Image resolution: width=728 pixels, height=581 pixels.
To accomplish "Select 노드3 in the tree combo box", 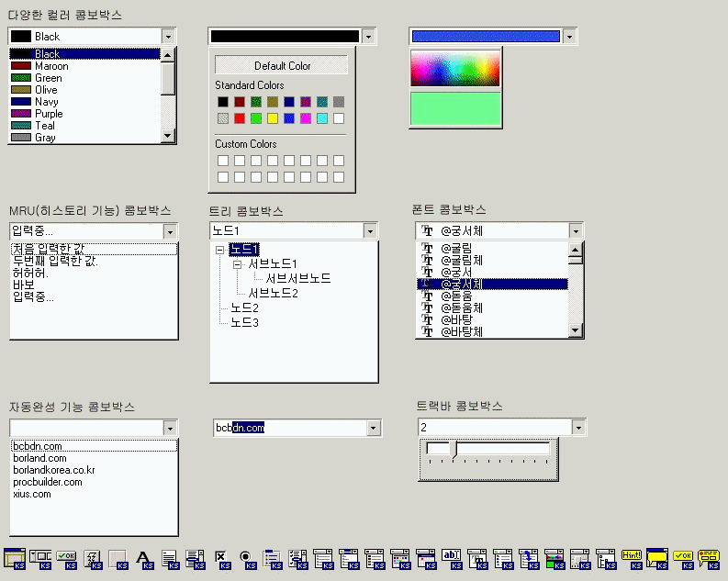I will click(244, 322).
